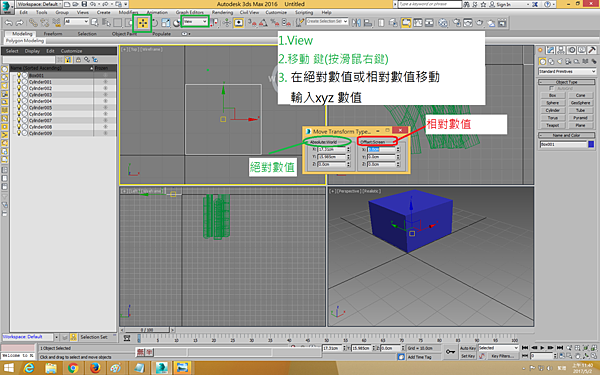Switch to the Freeform ribbon tab
Viewport: 600px width, 375px height.
click(x=53, y=34)
